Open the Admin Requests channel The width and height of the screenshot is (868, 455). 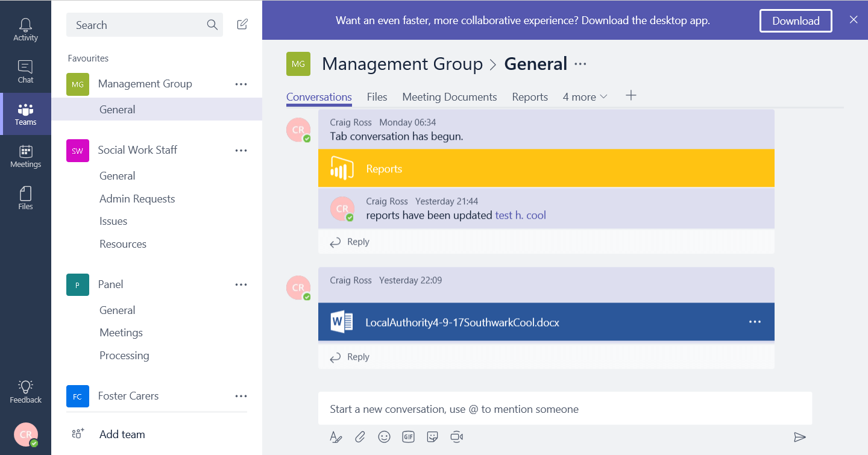pyautogui.click(x=137, y=199)
